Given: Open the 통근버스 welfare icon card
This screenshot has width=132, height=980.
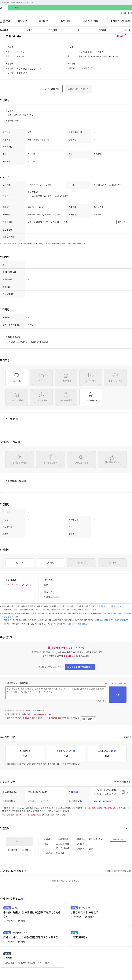Looking at the screenshot, I should [17, 377].
